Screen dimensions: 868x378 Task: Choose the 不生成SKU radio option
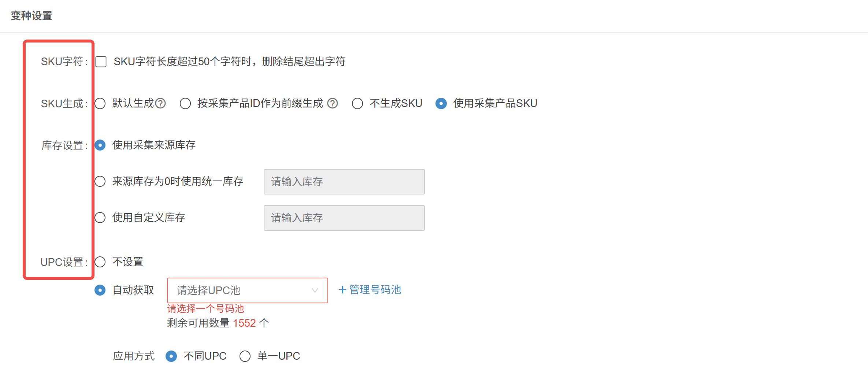(357, 104)
